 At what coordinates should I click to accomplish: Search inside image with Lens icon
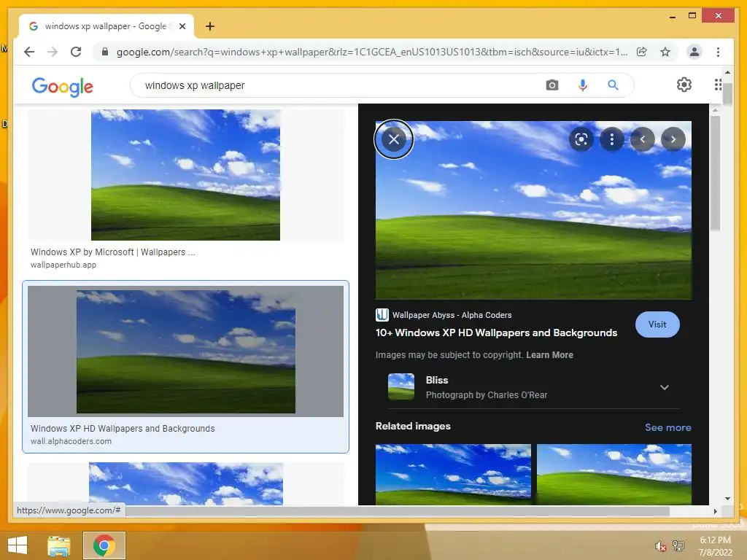pyautogui.click(x=581, y=139)
